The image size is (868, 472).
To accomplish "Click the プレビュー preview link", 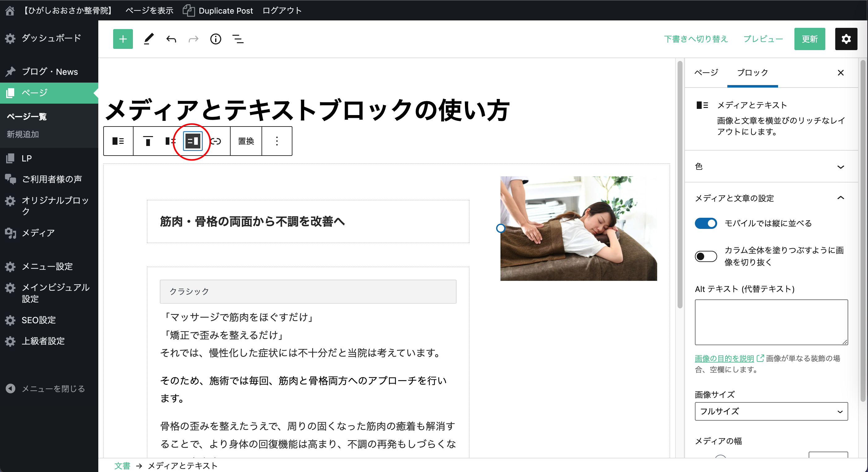I will [763, 39].
